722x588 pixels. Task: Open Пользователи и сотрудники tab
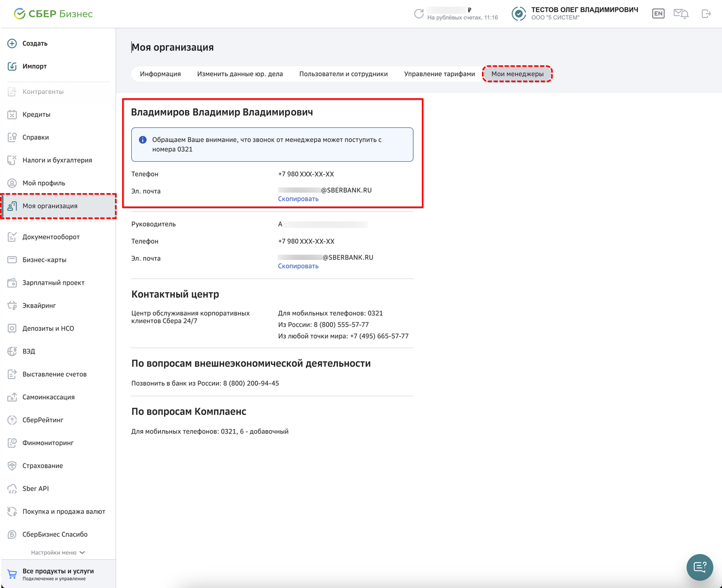pyautogui.click(x=344, y=74)
